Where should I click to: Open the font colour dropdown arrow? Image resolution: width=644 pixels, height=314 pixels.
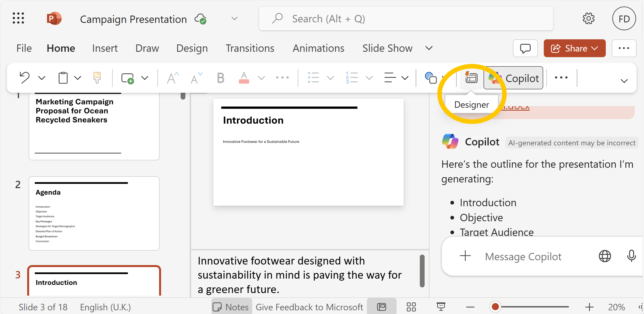(261, 78)
